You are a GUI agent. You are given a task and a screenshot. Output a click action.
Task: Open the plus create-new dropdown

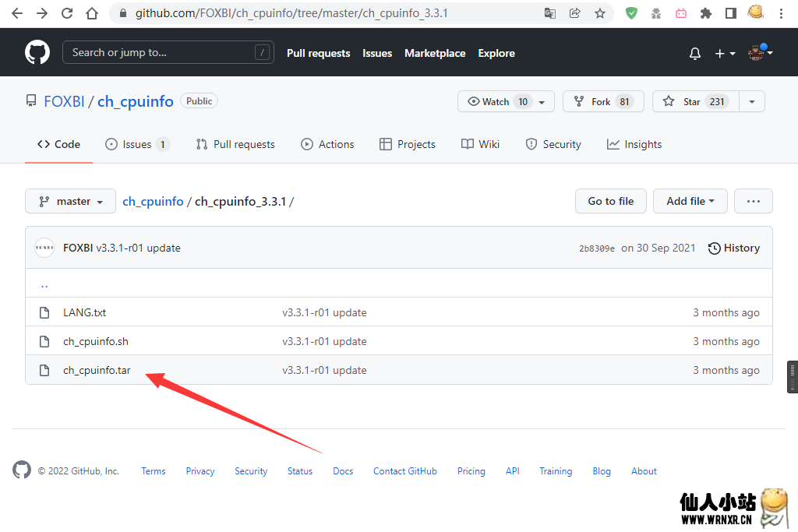point(725,53)
